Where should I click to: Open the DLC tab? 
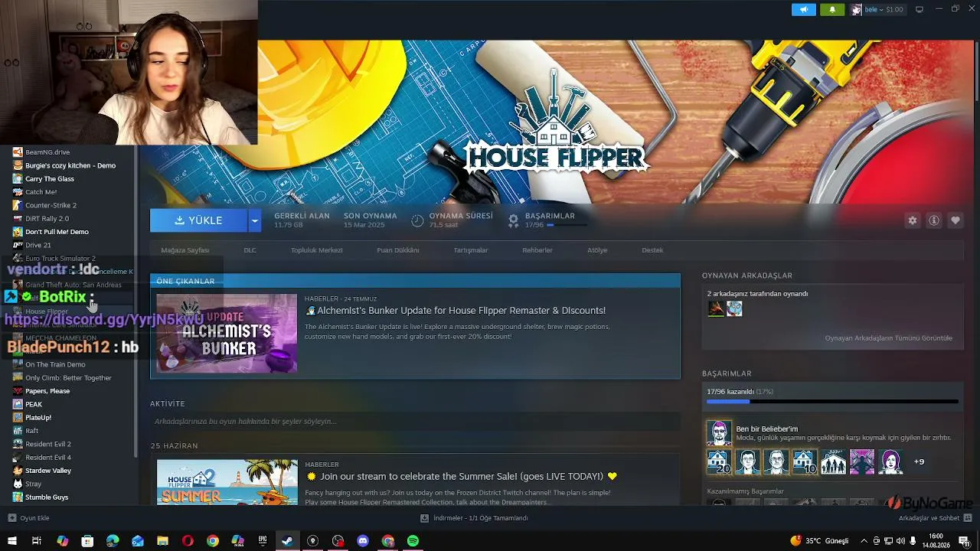point(250,250)
